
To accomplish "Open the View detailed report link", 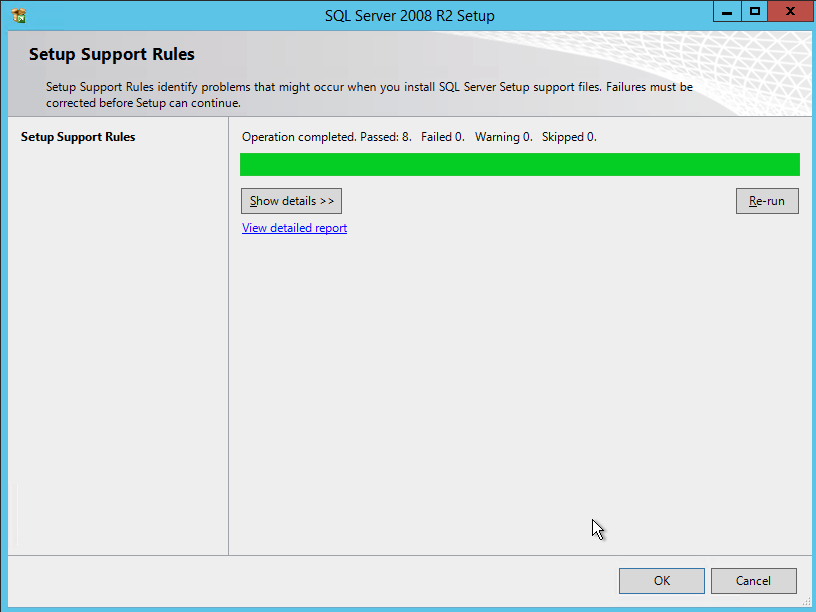I will coord(294,228).
